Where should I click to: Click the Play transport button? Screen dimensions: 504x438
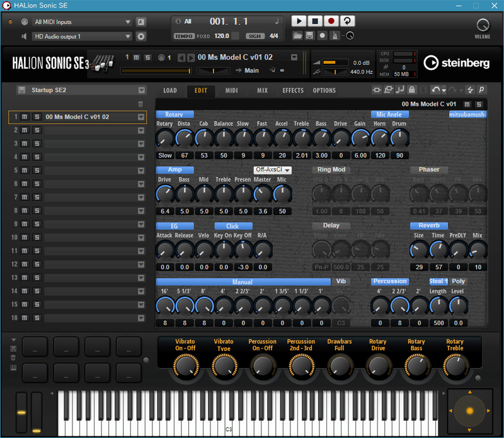click(x=299, y=21)
